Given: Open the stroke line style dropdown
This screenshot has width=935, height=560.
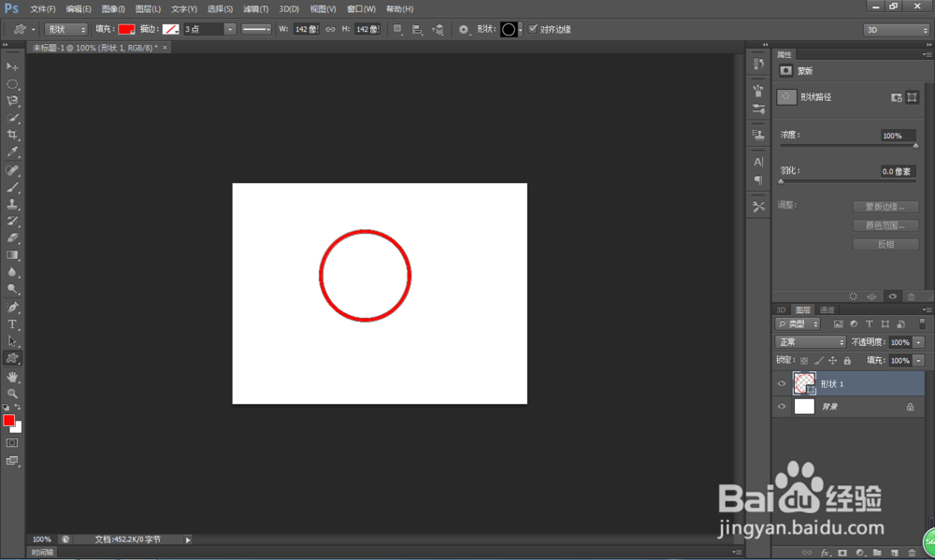Looking at the screenshot, I should pyautogui.click(x=256, y=29).
